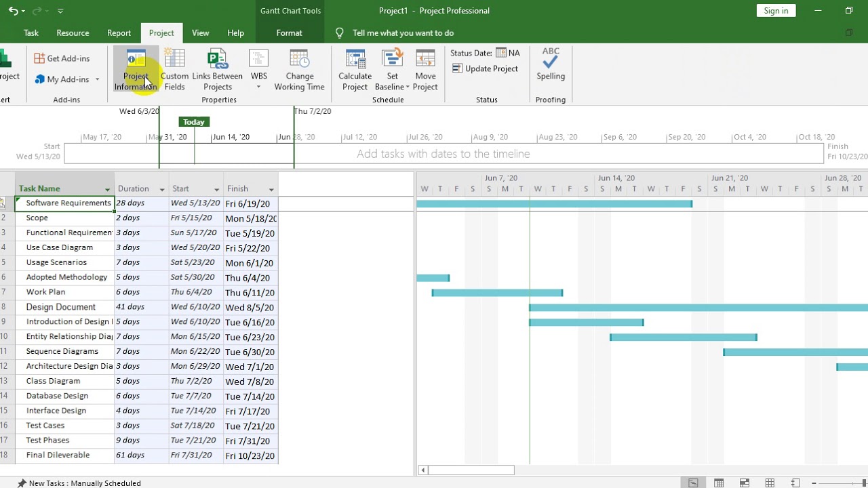Click the Today marker on timeline
Image resolution: width=868 pixels, height=488 pixels.
(193, 122)
